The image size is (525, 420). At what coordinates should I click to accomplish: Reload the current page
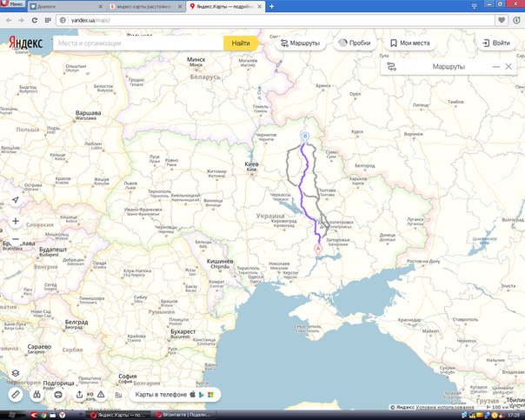pyautogui.click(x=34, y=20)
